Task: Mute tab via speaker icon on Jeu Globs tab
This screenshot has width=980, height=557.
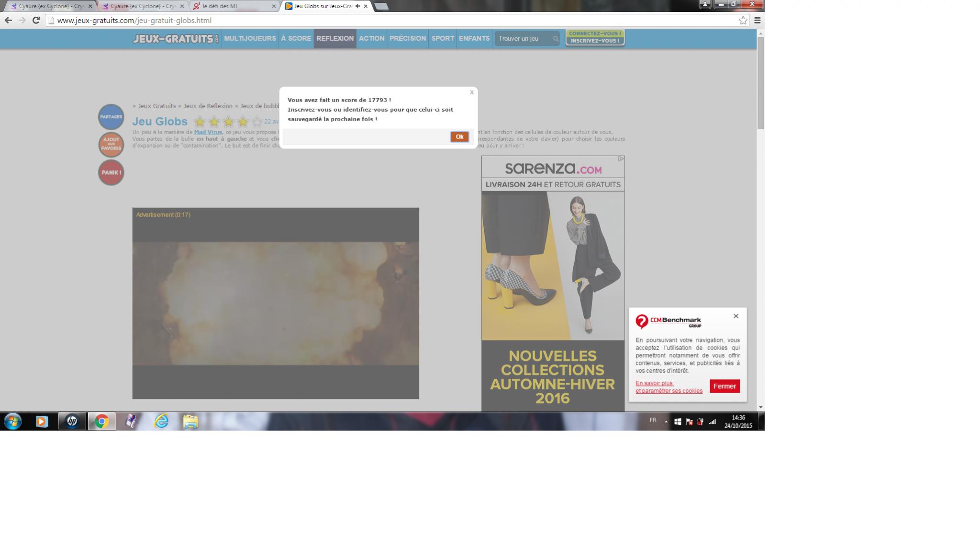Action: point(357,6)
